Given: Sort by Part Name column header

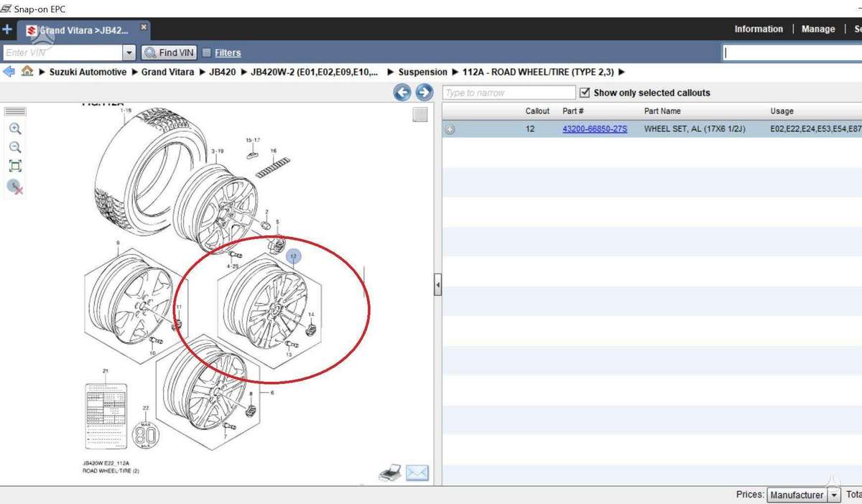Looking at the screenshot, I should 662,111.
